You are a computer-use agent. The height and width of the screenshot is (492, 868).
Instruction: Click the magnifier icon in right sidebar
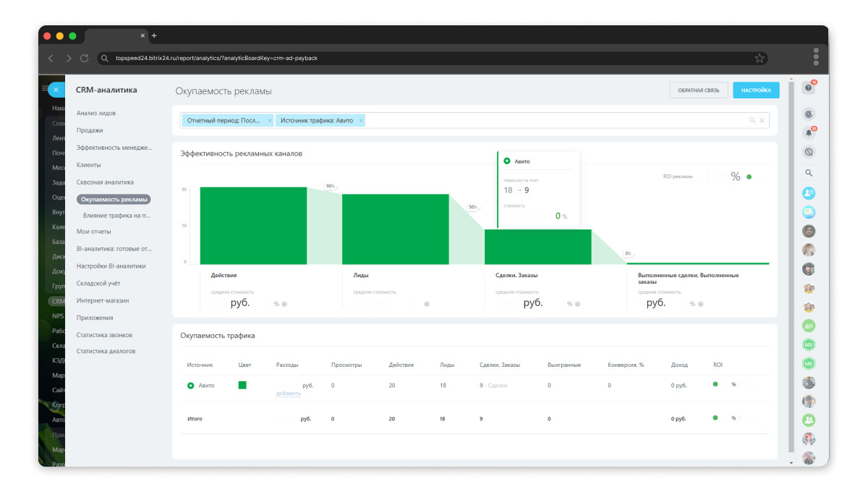tap(809, 173)
